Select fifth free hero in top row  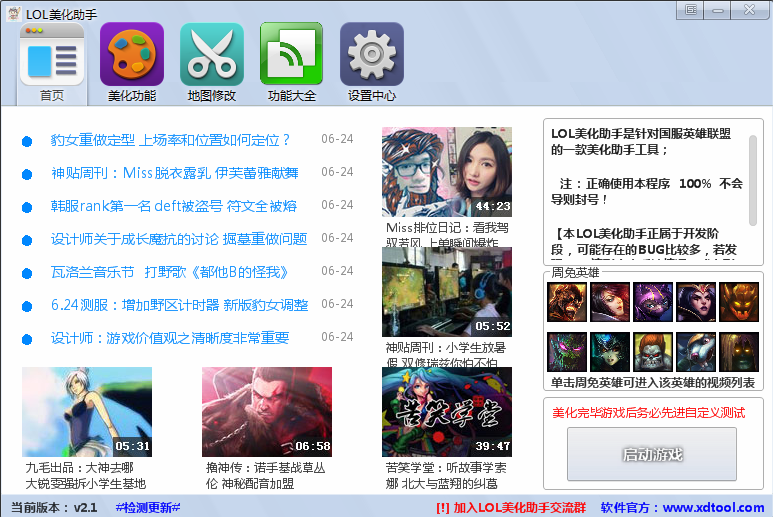pyautogui.click(x=738, y=302)
